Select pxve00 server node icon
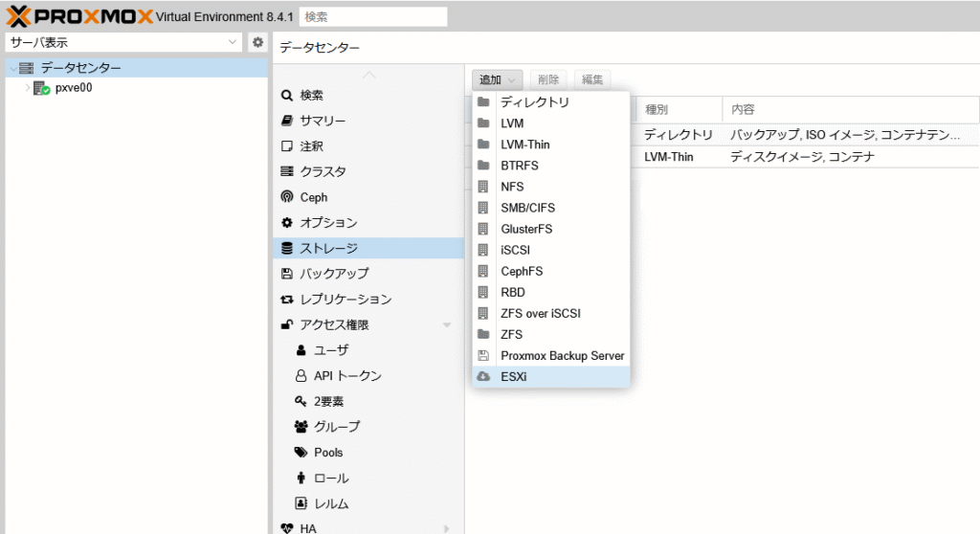Viewport: 980px width, 534px height. pyautogui.click(x=41, y=88)
